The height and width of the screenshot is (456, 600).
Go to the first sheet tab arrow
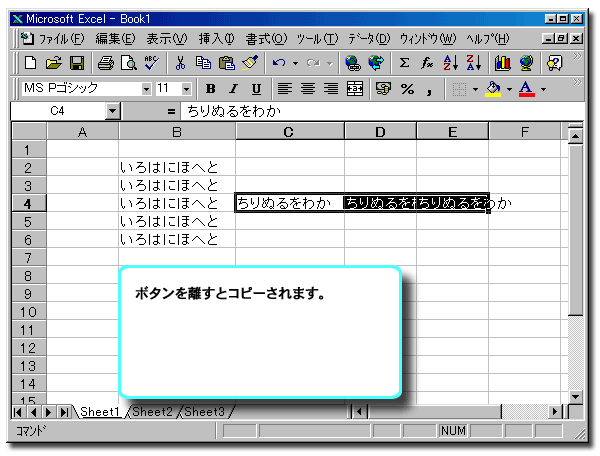[x=18, y=412]
